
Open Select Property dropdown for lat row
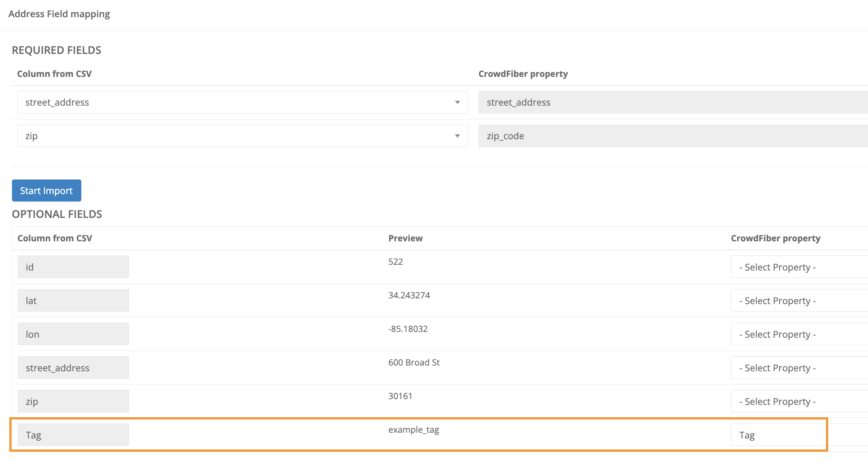click(798, 301)
